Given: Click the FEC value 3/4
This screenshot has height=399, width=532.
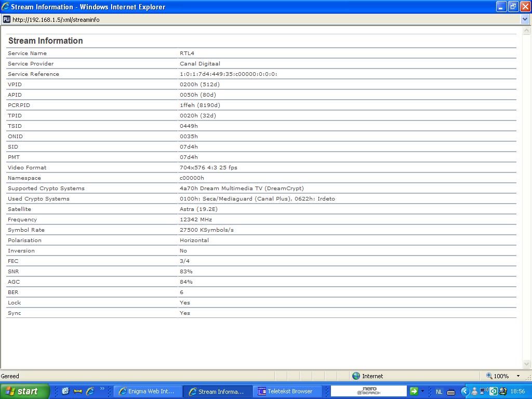Looking at the screenshot, I should point(184,261).
